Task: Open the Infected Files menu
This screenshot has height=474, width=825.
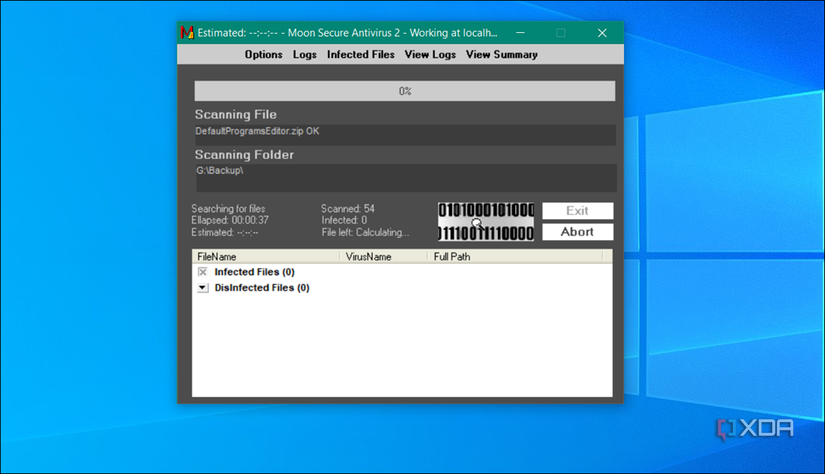Action: [x=361, y=55]
